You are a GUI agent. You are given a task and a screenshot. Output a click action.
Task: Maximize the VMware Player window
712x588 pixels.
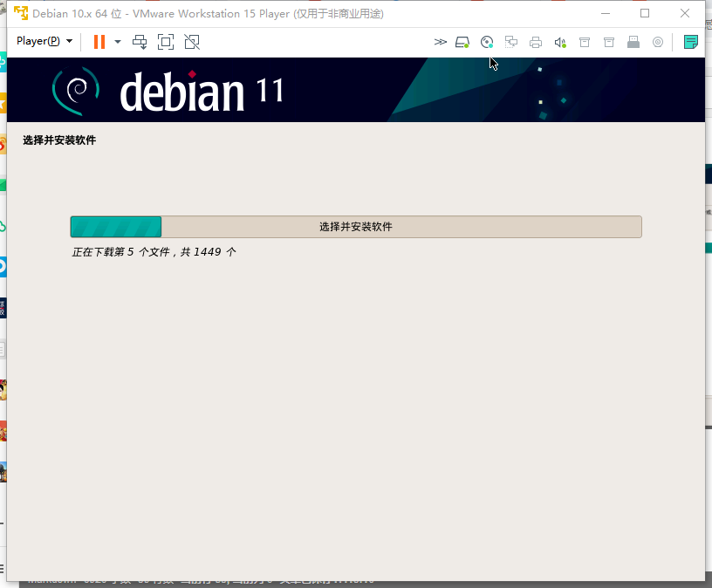[x=645, y=13]
